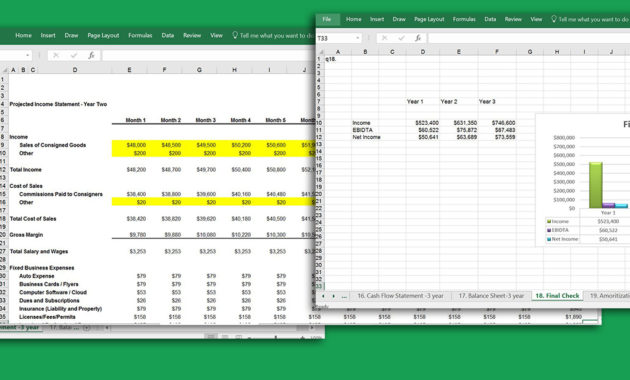The width and height of the screenshot is (630, 380).
Task: Select 18. Final Check sheet tab
Action: pyautogui.click(x=557, y=296)
